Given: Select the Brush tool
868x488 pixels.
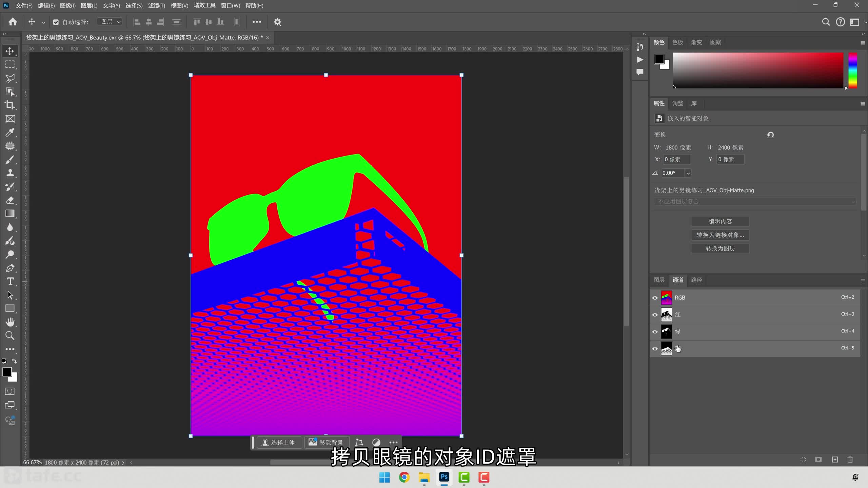Looking at the screenshot, I should [10, 159].
